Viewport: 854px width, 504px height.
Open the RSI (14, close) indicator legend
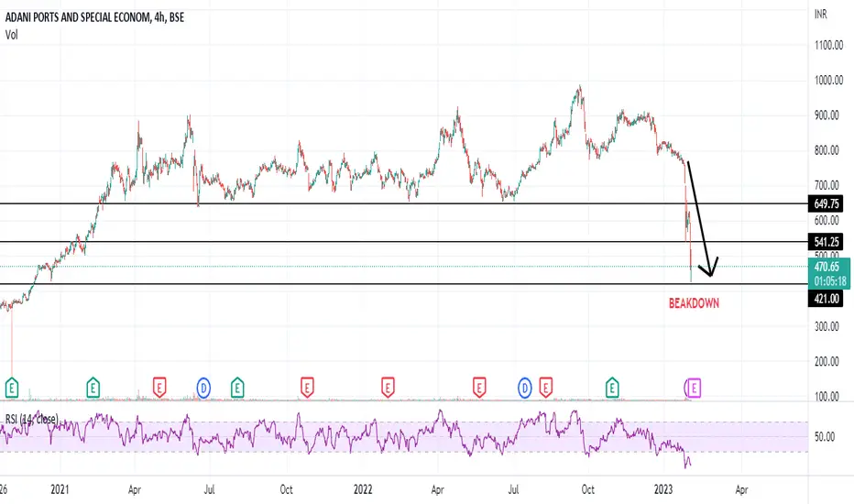[x=31, y=419]
